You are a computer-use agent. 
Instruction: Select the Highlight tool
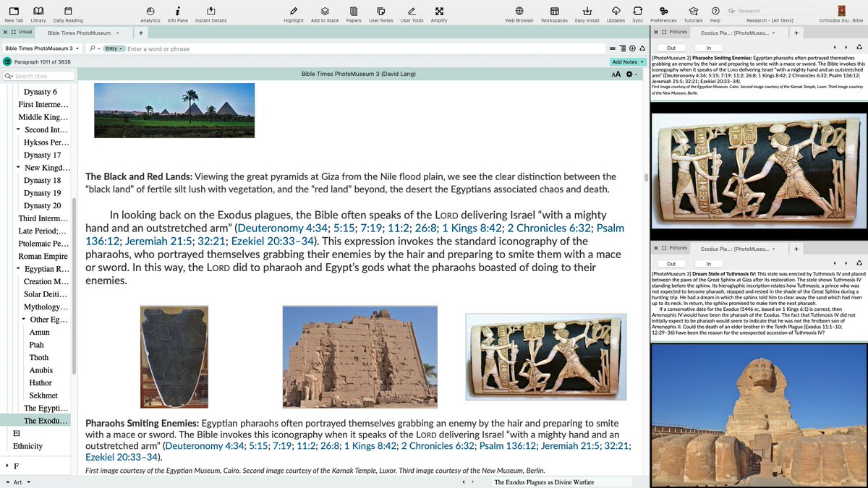[294, 14]
